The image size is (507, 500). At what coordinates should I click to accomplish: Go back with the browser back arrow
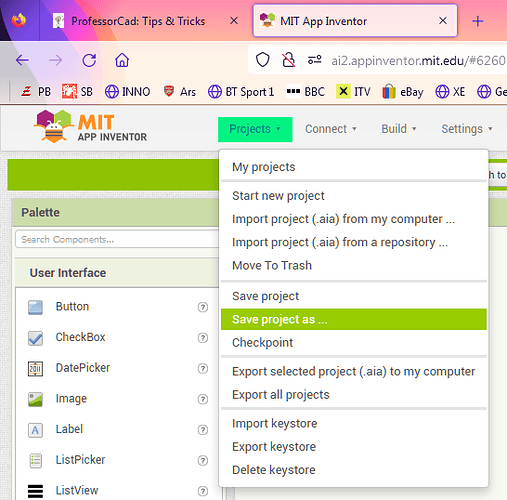point(22,60)
